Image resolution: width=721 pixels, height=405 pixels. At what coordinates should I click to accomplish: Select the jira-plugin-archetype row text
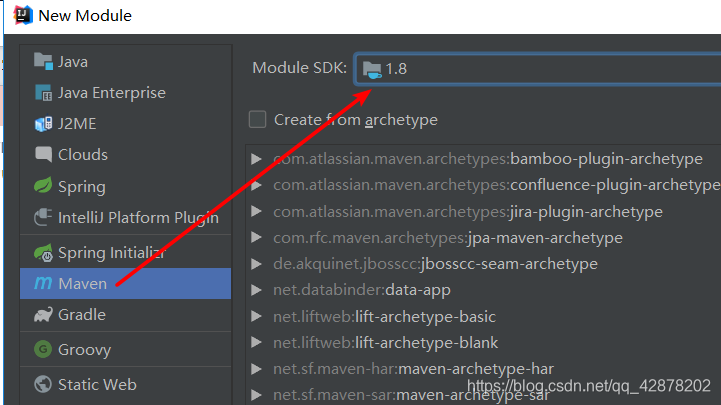[468, 211]
